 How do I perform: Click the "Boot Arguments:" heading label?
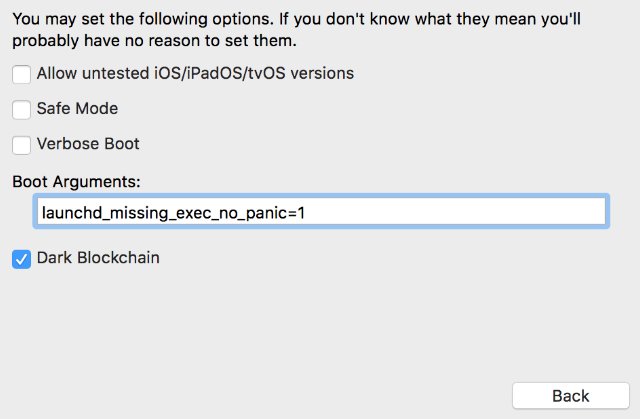click(77, 181)
